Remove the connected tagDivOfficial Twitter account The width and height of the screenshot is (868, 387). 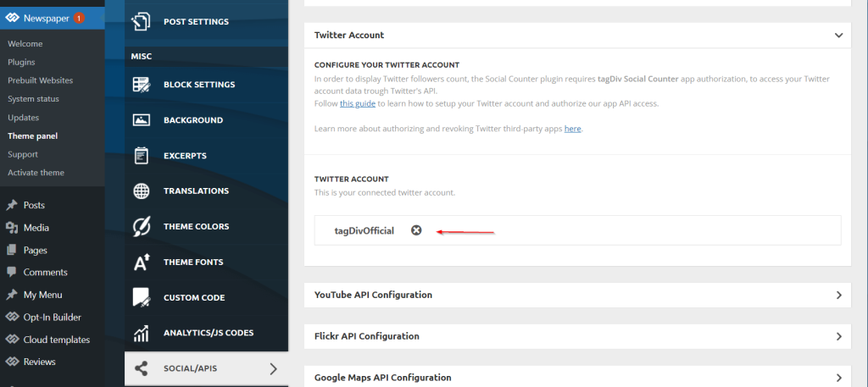[416, 230]
